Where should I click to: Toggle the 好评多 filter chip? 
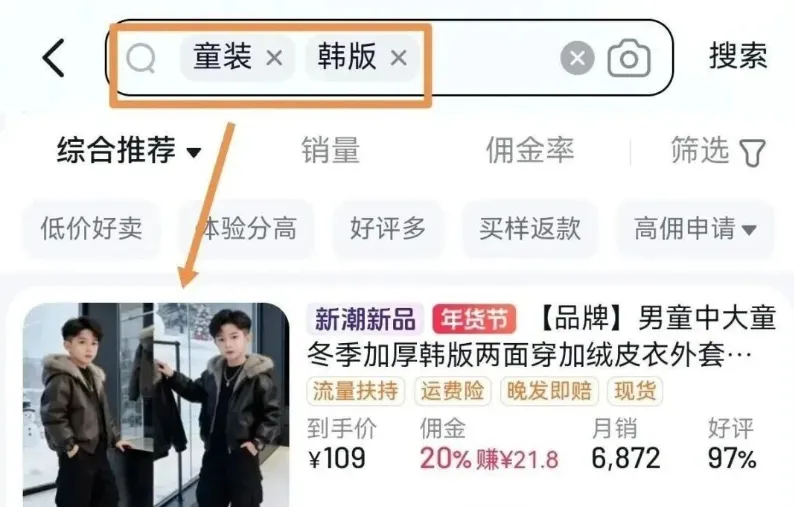pos(388,228)
